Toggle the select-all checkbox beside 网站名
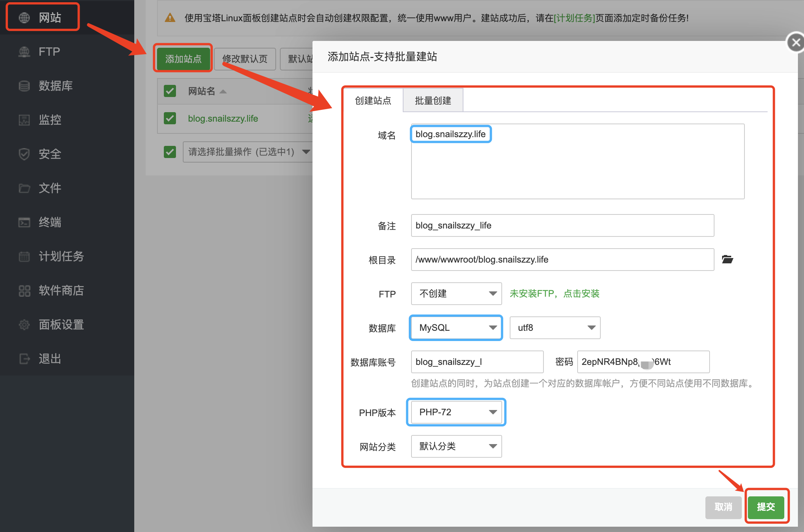 [170, 91]
